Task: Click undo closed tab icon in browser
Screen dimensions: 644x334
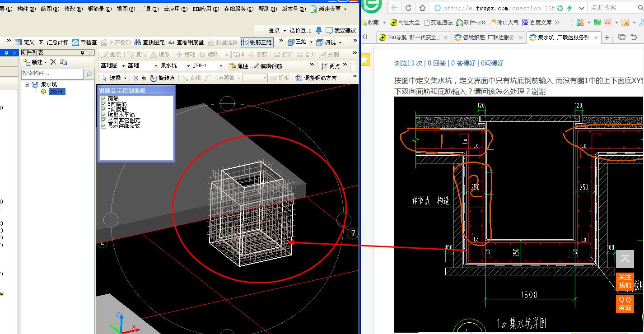Action: [x=633, y=37]
